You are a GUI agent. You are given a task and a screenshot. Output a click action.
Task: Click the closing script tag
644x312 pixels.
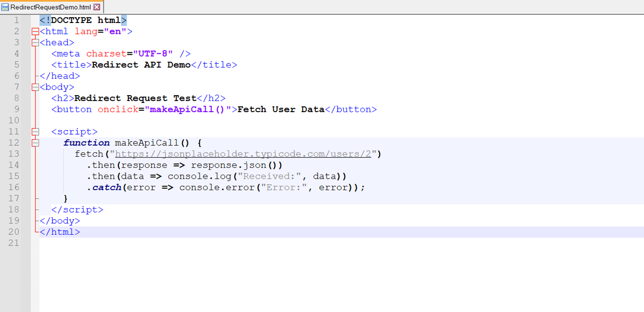click(x=77, y=210)
